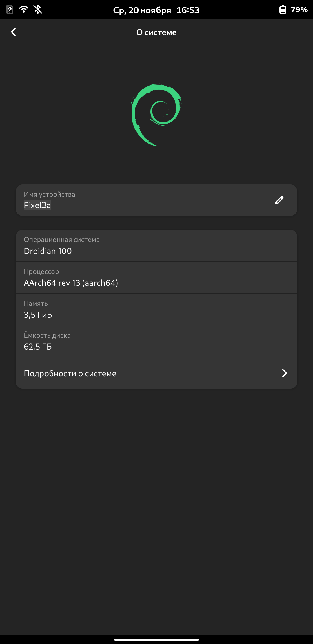This screenshot has width=313, height=644.
Task: Click the 16:53 clock in top bar
Action: (x=188, y=10)
